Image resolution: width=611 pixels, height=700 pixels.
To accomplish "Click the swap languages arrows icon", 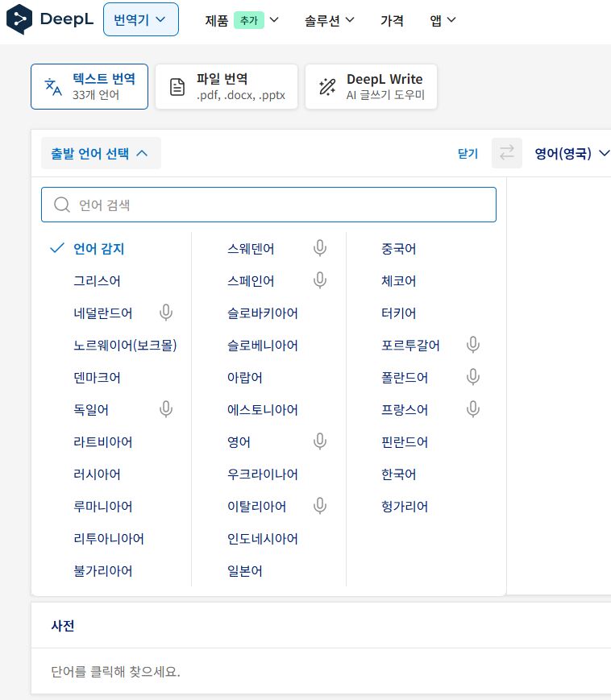I will click(x=507, y=153).
